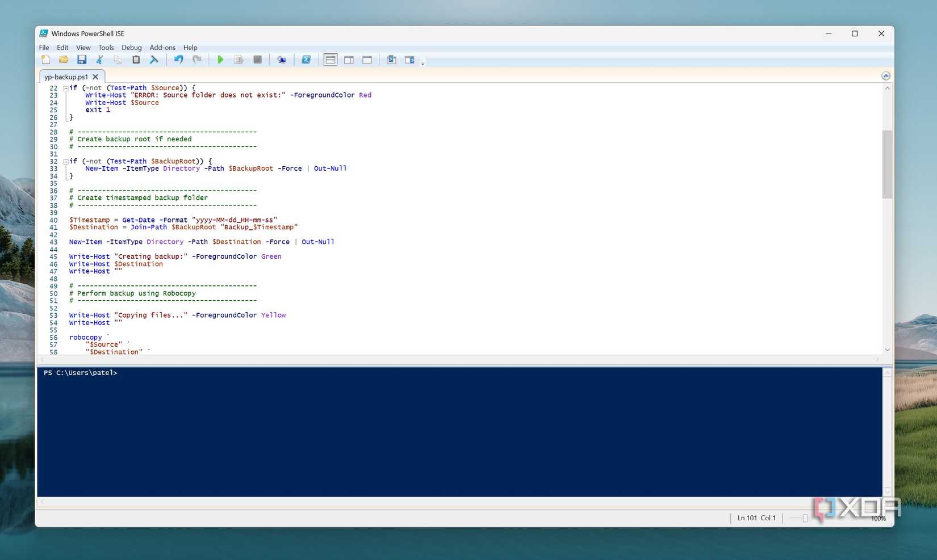Open the Debug menu
The height and width of the screenshot is (560, 937).
click(132, 48)
